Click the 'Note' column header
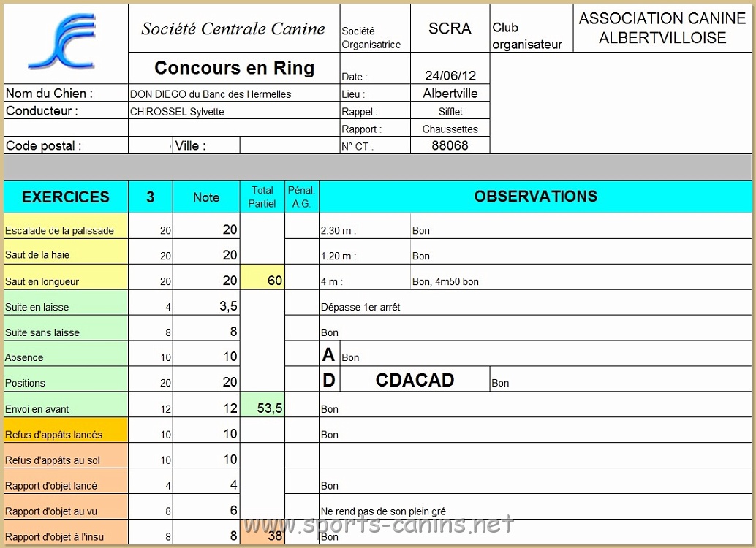756x548 pixels. [206, 197]
